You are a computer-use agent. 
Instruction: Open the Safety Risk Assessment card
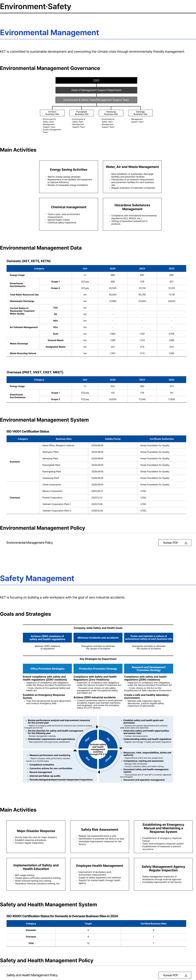pos(99,837)
